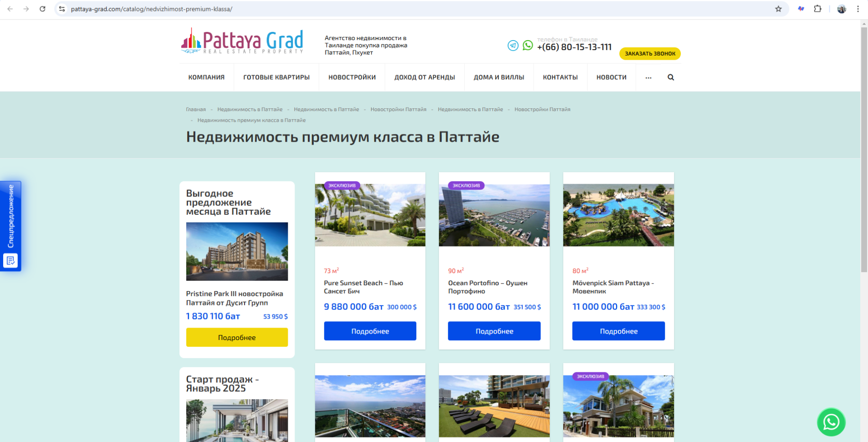Open the ГОТОВЫЕ КВАРТИРЫ menu item

coord(276,77)
